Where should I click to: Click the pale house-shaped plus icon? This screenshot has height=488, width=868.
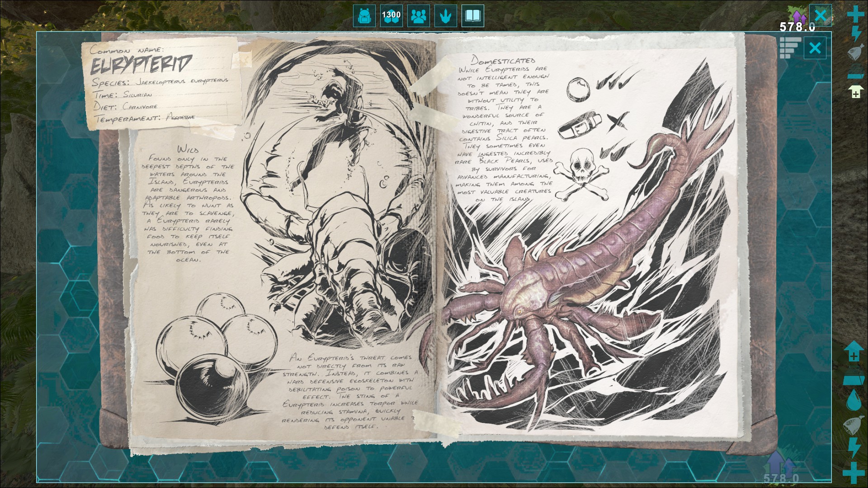(x=855, y=92)
